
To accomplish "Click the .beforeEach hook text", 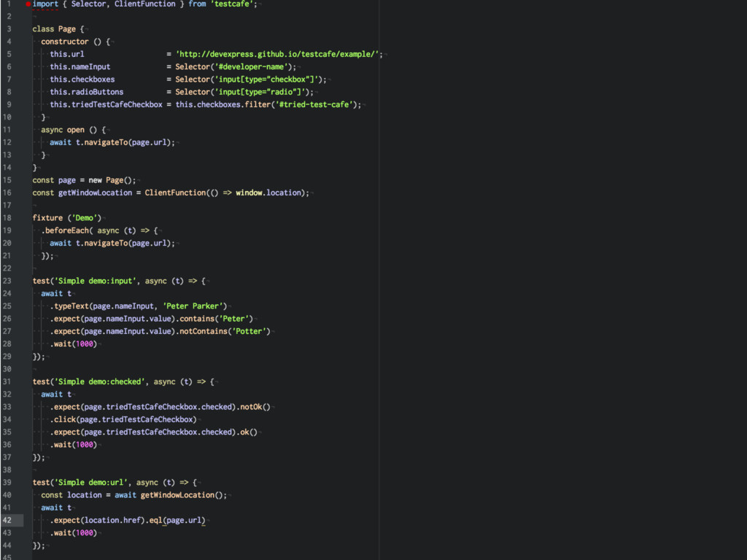I will click(x=67, y=230).
